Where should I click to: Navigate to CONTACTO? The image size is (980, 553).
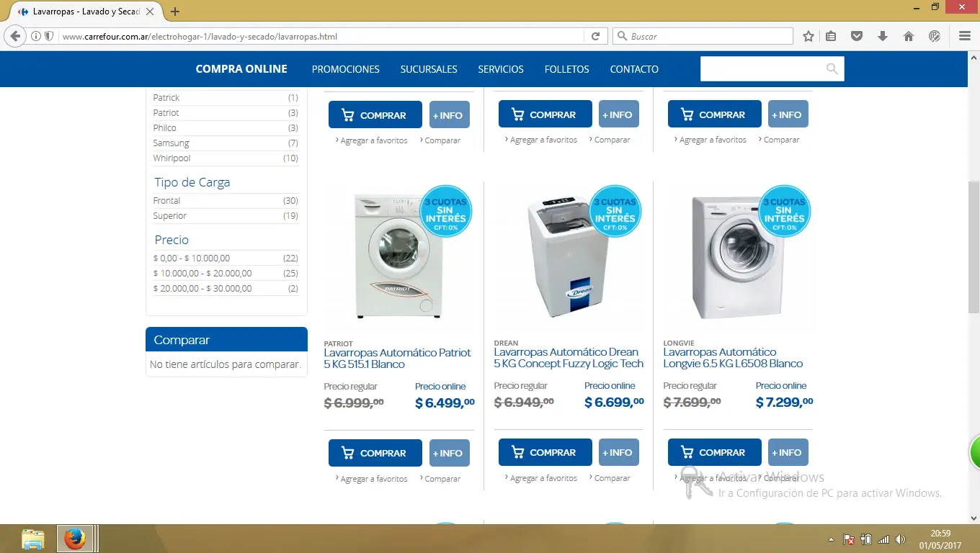(634, 69)
